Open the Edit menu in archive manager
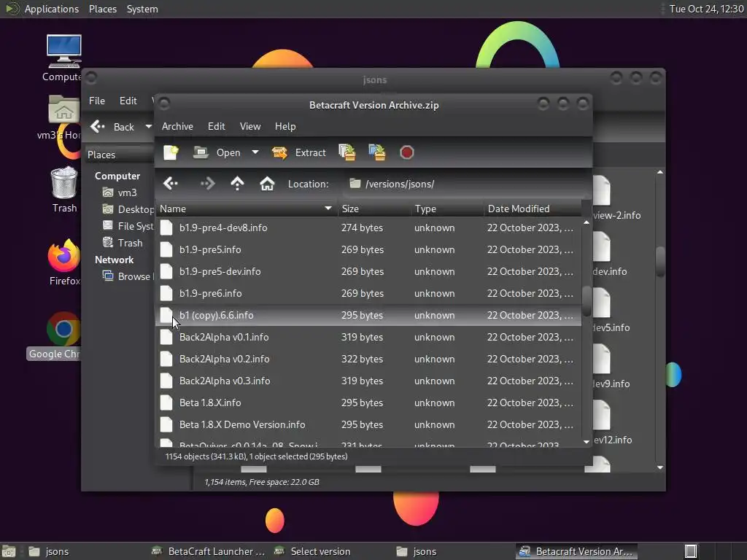This screenshot has height=560, width=747. coord(216,126)
